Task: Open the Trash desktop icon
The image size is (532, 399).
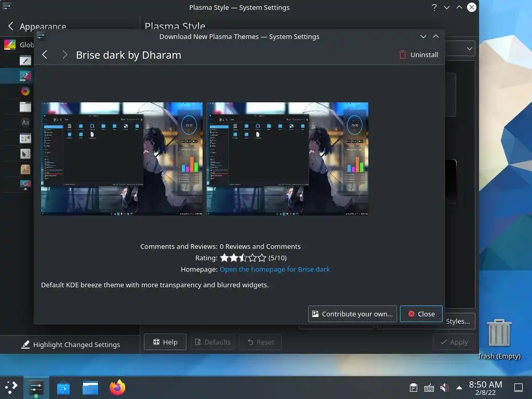Action: pos(499,339)
